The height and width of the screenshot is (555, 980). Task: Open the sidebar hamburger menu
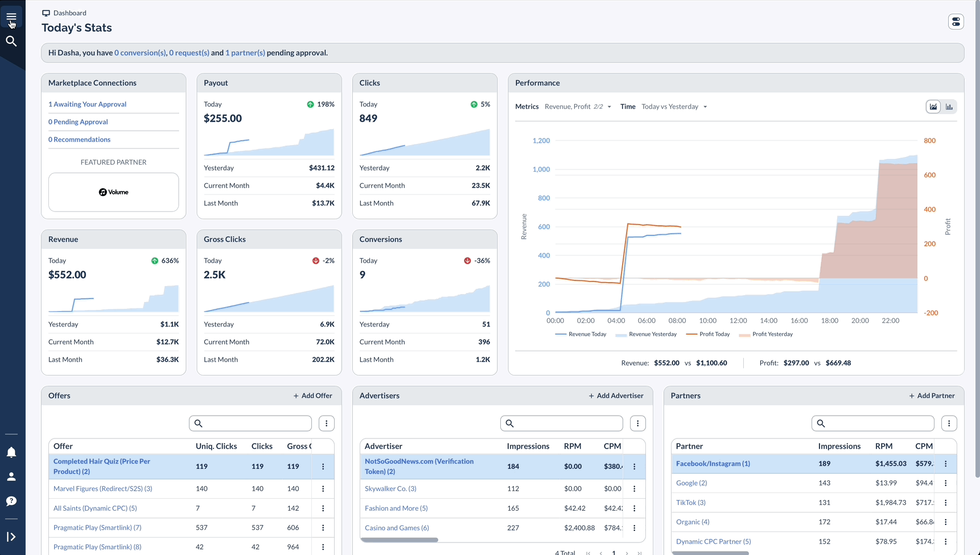11,16
